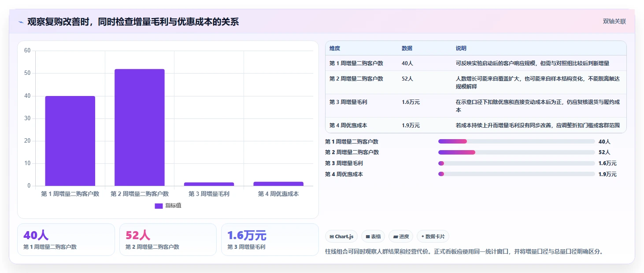Click the 第 1 周增量二购客户数 x-axis label
This screenshot has height=273, width=644.
pyautogui.click(x=70, y=194)
